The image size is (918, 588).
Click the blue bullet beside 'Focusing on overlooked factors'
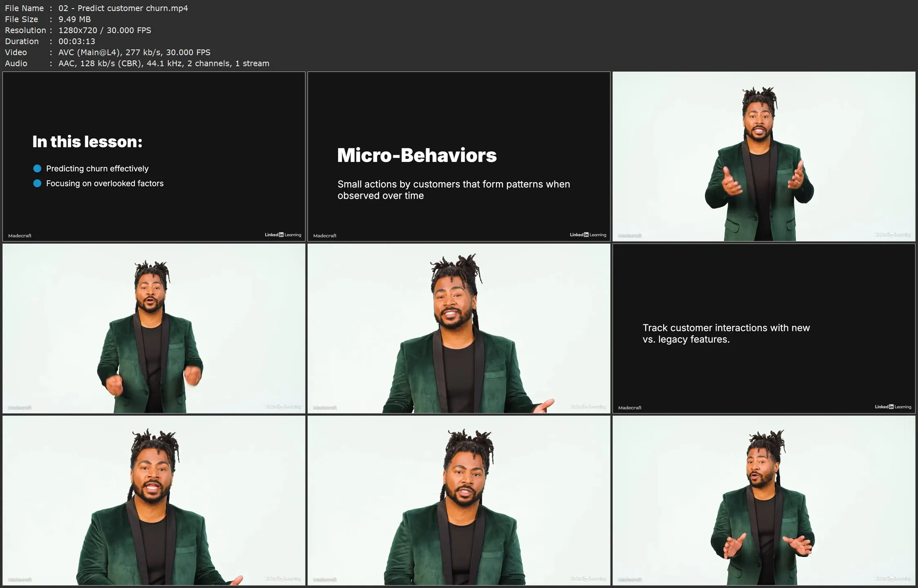pyautogui.click(x=37, y=183)
